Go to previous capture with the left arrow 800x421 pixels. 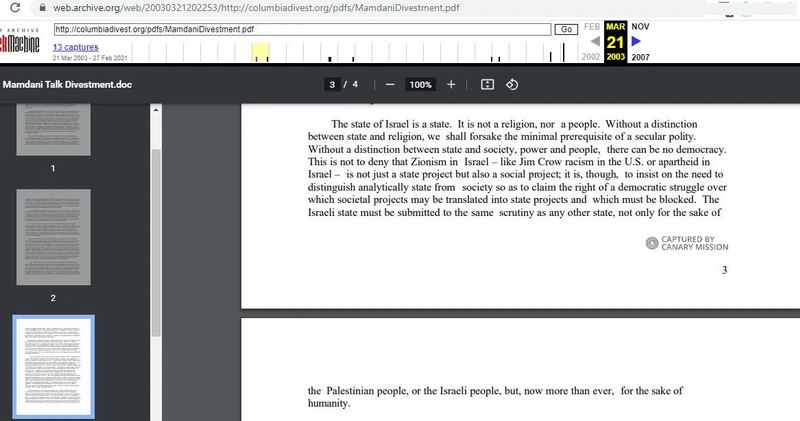595,41
